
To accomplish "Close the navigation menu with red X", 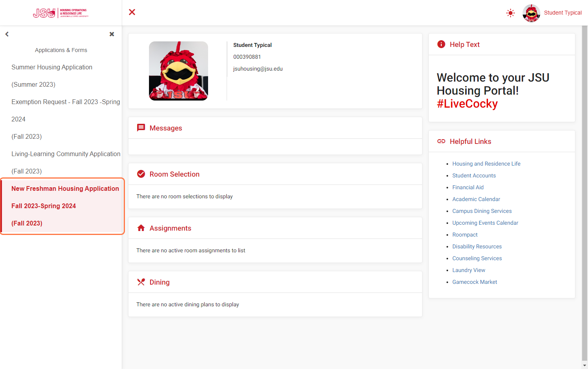I will 132,12.
